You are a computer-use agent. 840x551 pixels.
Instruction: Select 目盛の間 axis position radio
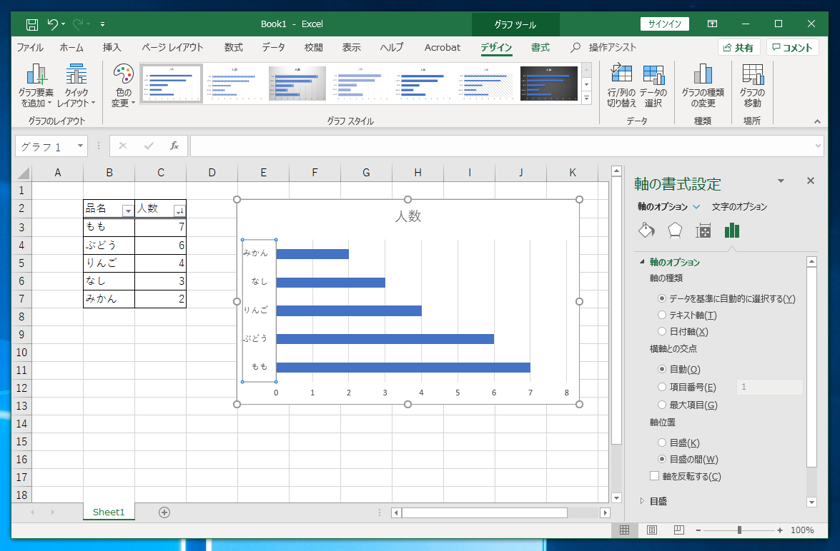[662, 459]
